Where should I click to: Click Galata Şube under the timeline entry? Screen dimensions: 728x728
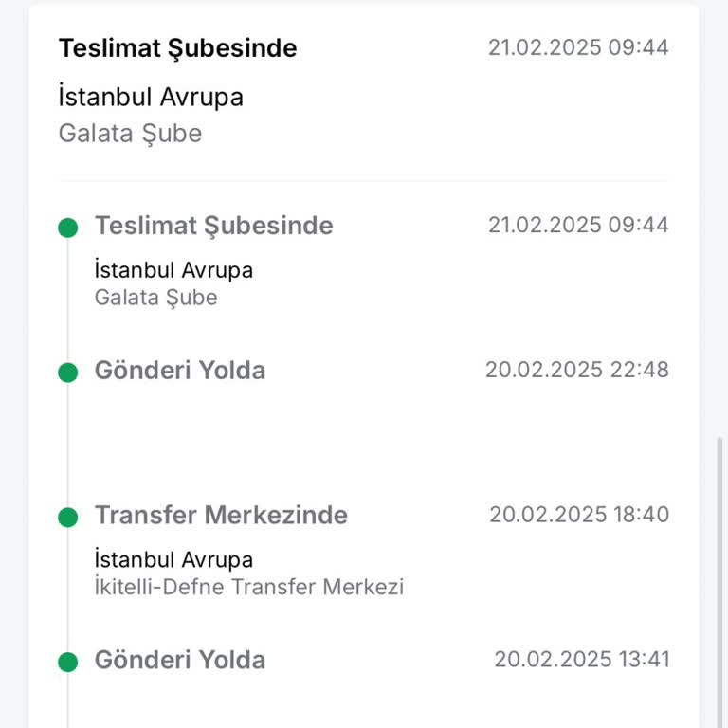pos(155,298)
